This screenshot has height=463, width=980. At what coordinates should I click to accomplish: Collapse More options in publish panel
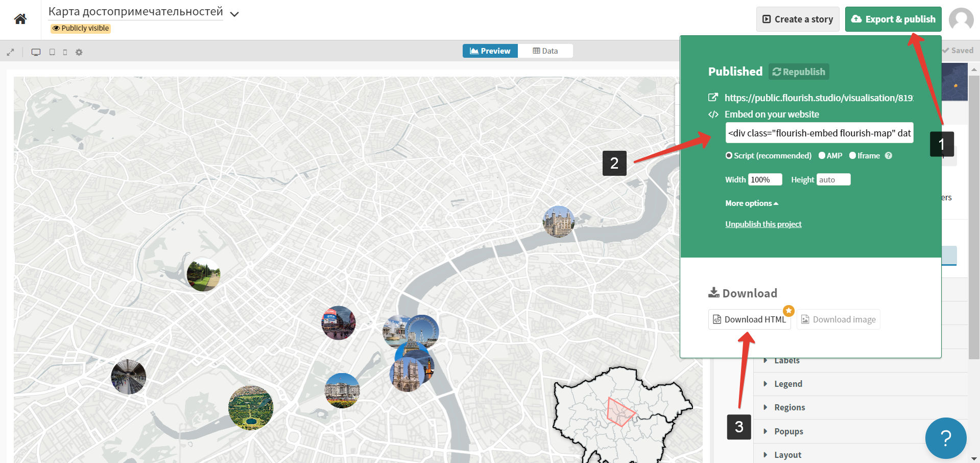tap(751, 203)
